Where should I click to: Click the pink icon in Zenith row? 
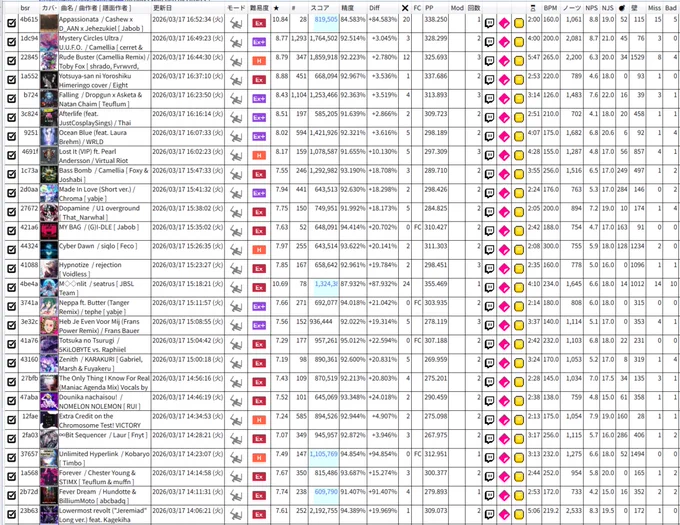(x=504, y=363)
